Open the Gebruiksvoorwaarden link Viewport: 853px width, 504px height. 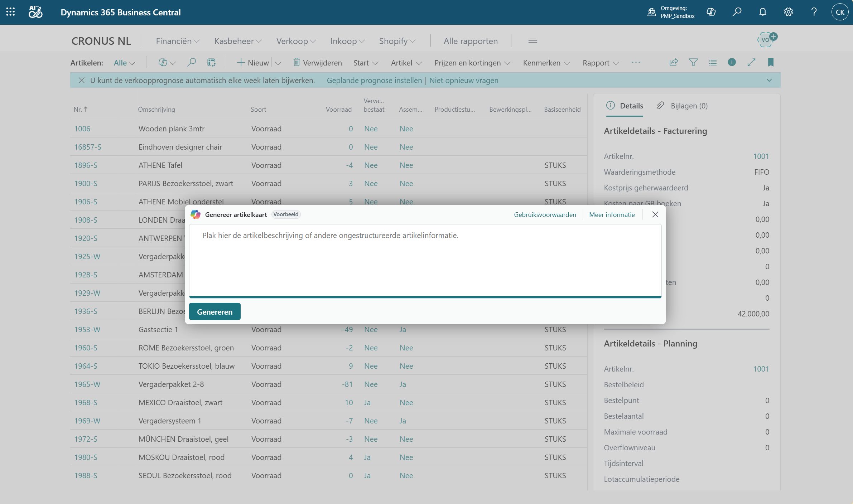pyautogui.click(x=545, y=214)
